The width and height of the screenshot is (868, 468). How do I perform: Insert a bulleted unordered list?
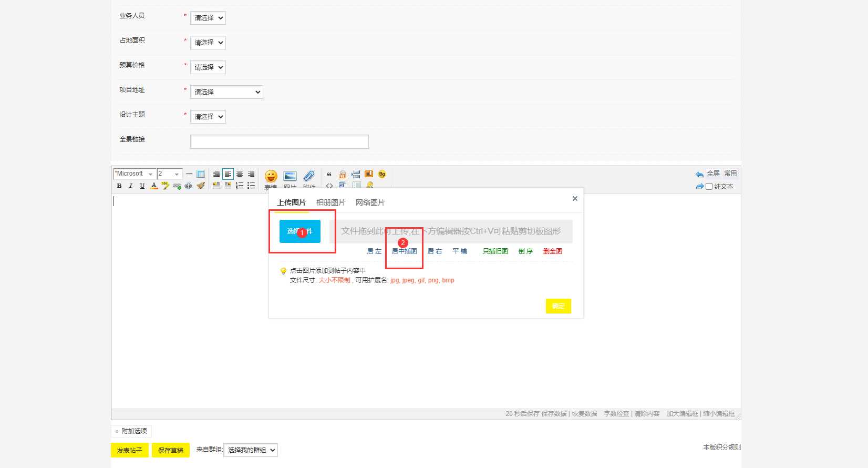click(251, 186)
